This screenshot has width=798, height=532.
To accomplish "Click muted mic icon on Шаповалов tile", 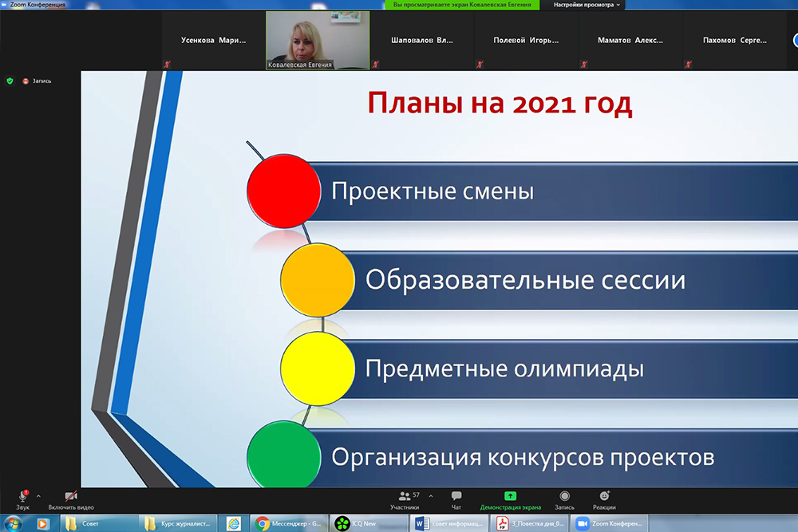I will pos(376,65).
